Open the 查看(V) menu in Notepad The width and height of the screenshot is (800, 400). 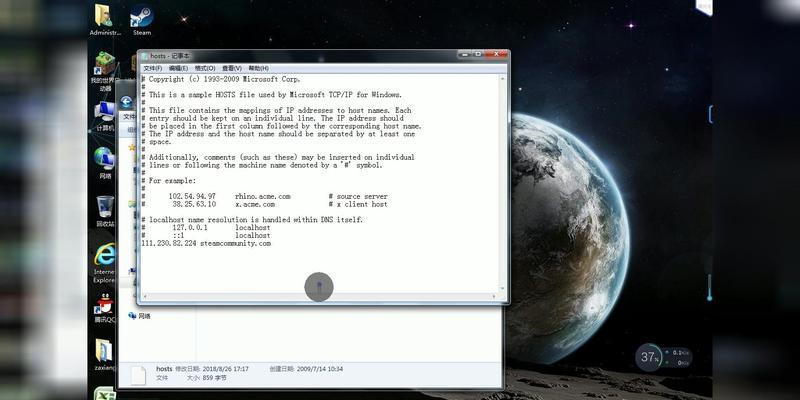232,68
